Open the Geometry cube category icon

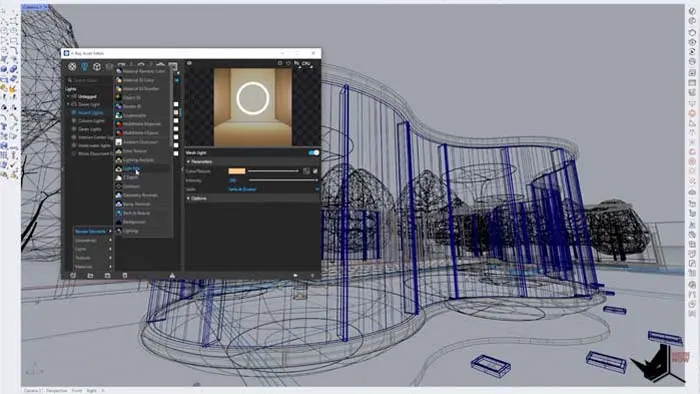[97, 67]
